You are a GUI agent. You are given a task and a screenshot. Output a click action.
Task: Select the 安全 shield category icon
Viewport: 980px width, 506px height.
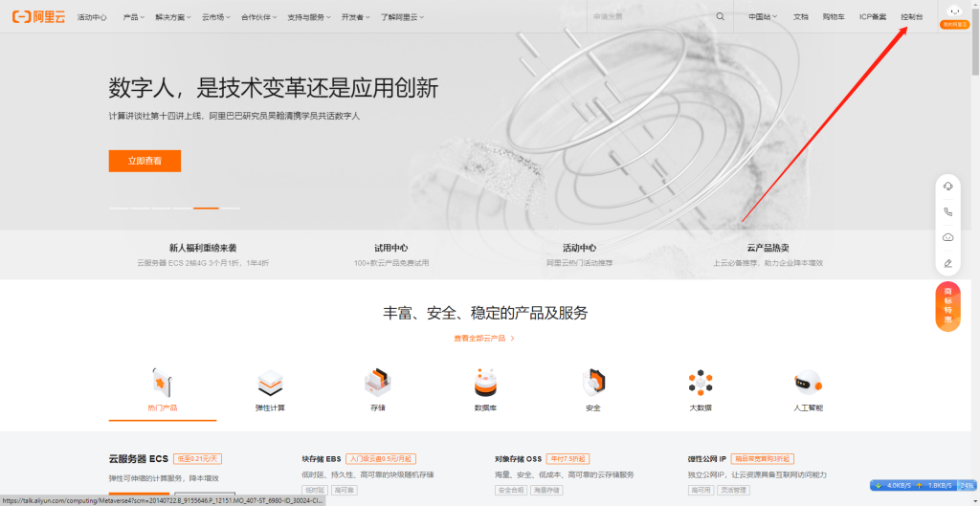click(x=593, y=383)
